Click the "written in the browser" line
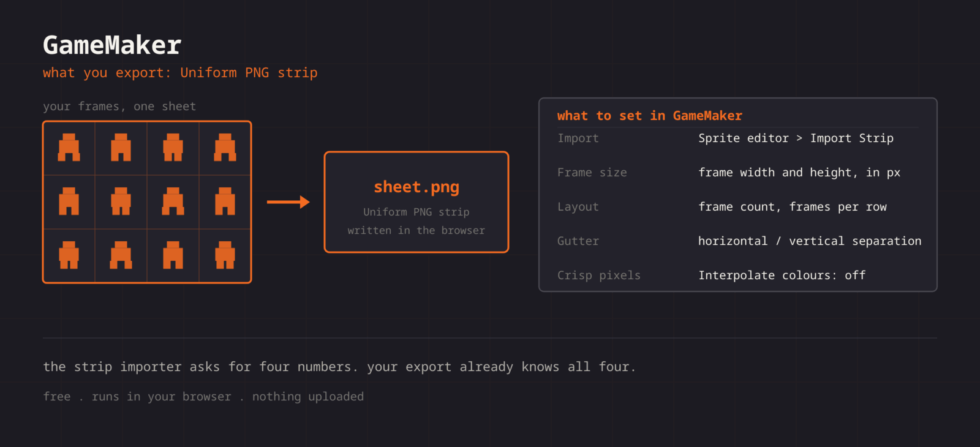 coord(417,230)
